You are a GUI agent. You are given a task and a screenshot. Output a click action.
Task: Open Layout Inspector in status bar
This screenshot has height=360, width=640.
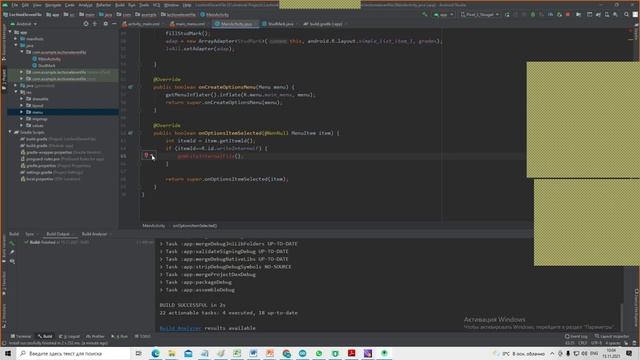(x=612, y=336)
